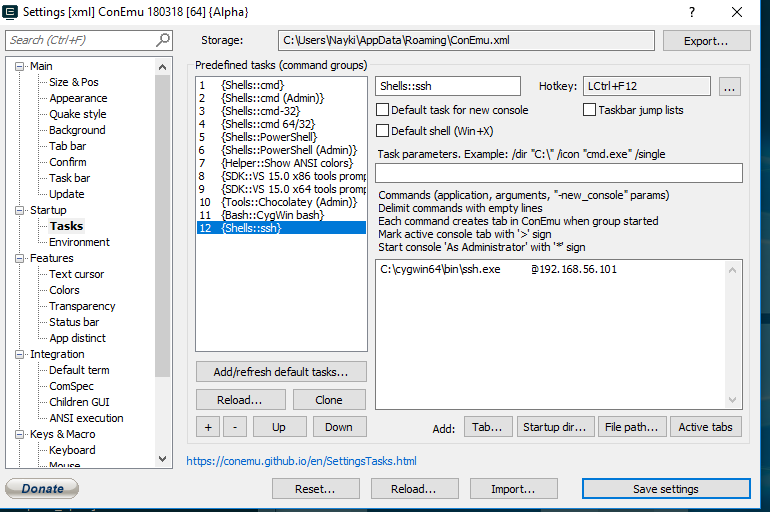770x512 pixels.
Task: Click the Hotkey field LCtrl+F12
Action: click(x=647, y=86)
